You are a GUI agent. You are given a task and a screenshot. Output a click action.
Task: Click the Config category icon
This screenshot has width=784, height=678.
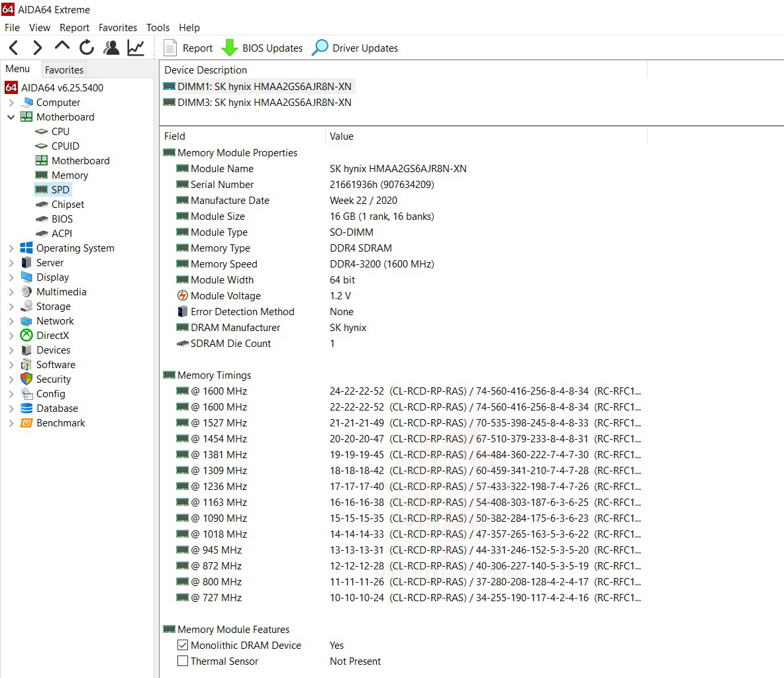pos(26,393)
